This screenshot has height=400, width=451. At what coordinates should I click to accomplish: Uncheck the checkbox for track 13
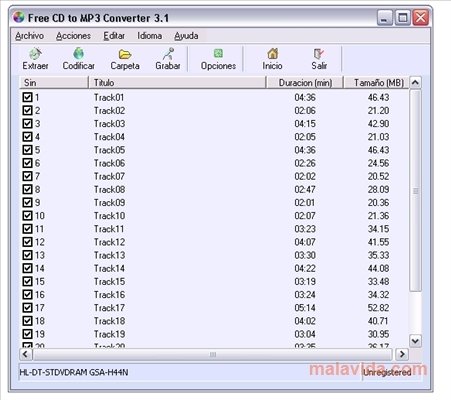pos(27,255)
